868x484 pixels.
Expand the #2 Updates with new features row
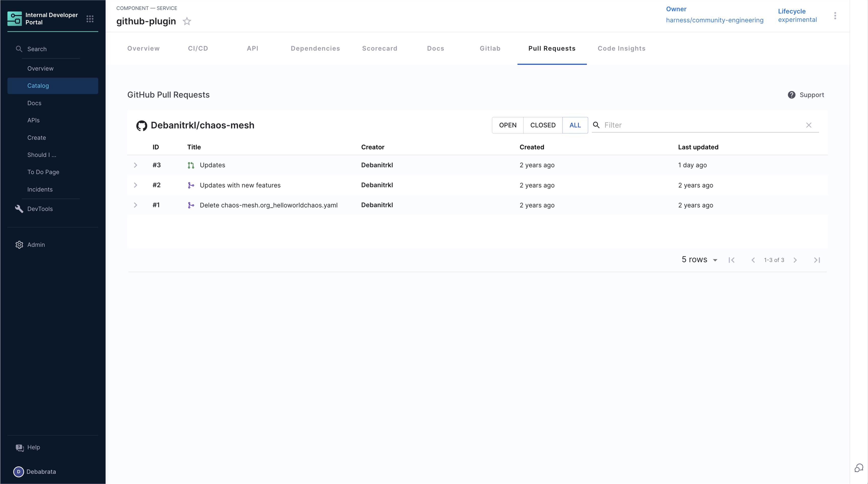[135, 185]
